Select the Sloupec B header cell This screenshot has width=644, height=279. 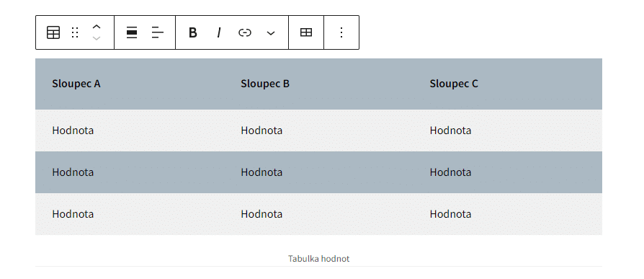click(x=318, y=84)
